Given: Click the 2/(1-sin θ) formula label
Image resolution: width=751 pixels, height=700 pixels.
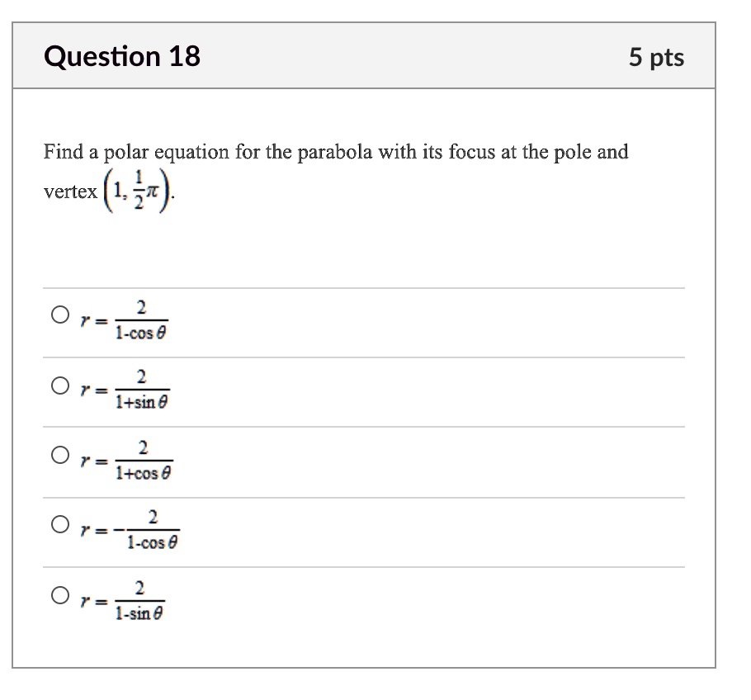Looking at the screenshot, I should (123, 600).
